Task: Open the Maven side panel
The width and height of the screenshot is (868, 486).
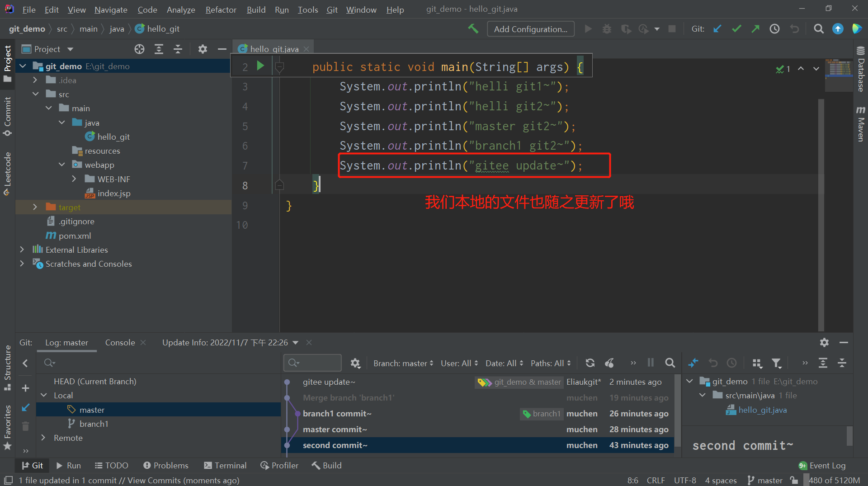Action: [861, 123]
